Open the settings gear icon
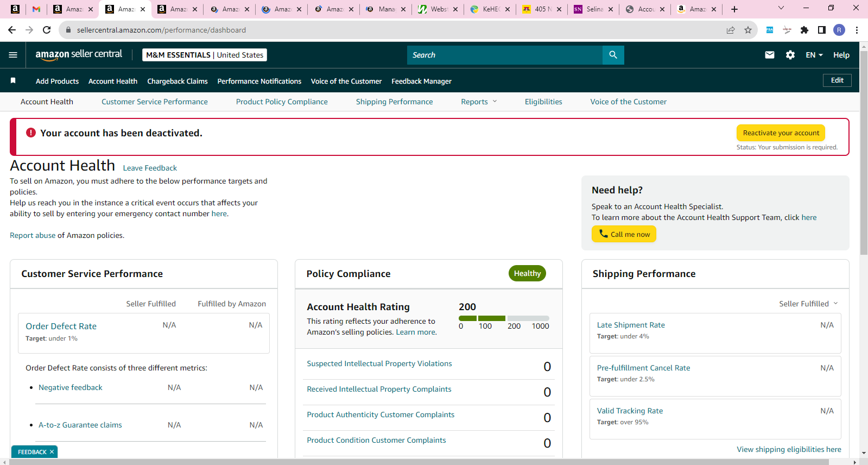 click(x=790, y=55)
